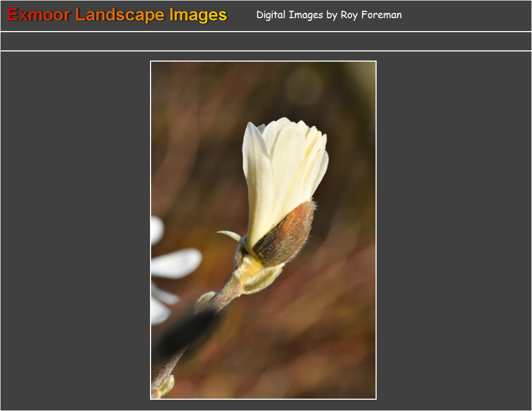Click the empty navigation strip below header
The height and width of the screenshot is (411, 532).
pos(266,41)
